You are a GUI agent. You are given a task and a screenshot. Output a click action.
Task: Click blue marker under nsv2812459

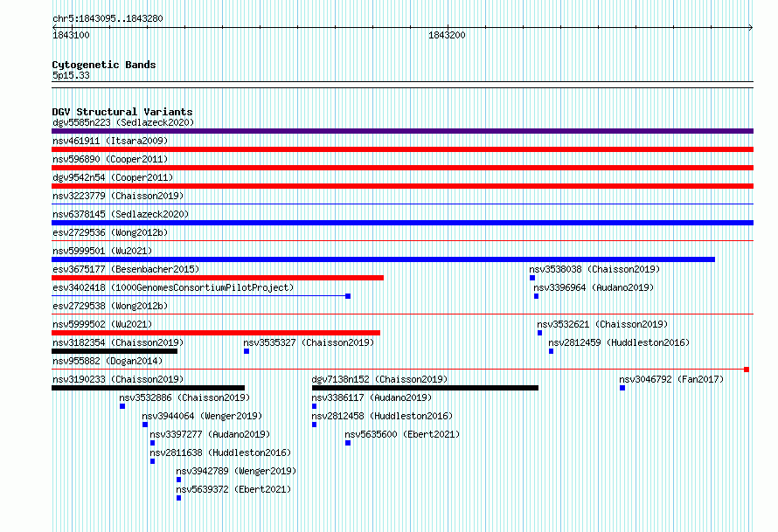click(551, 351)
